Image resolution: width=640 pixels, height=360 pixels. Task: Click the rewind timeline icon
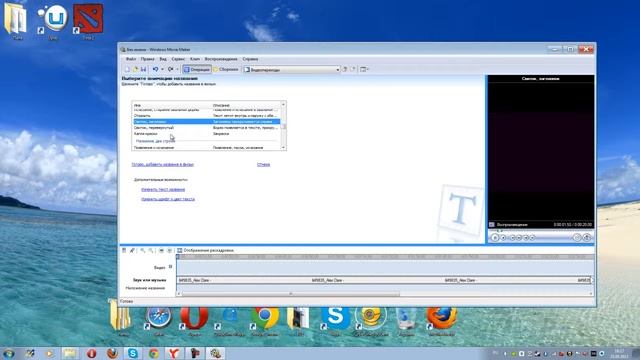coord(161,250)
